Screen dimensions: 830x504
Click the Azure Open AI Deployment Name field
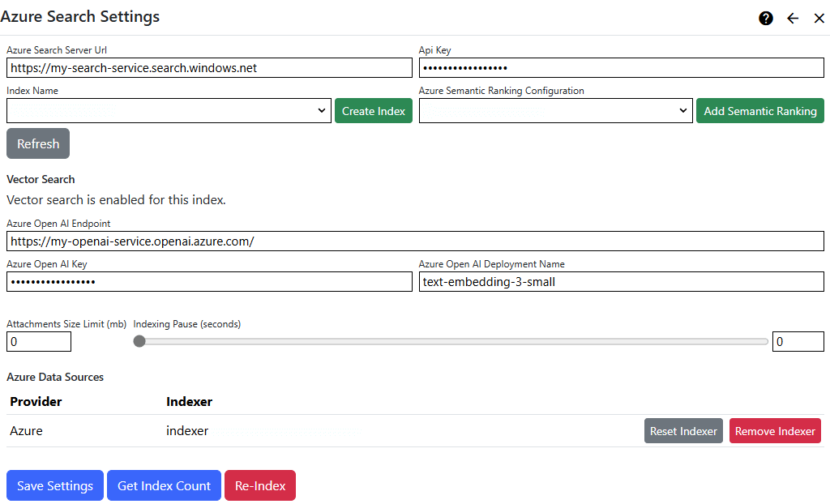click(621, 281)
